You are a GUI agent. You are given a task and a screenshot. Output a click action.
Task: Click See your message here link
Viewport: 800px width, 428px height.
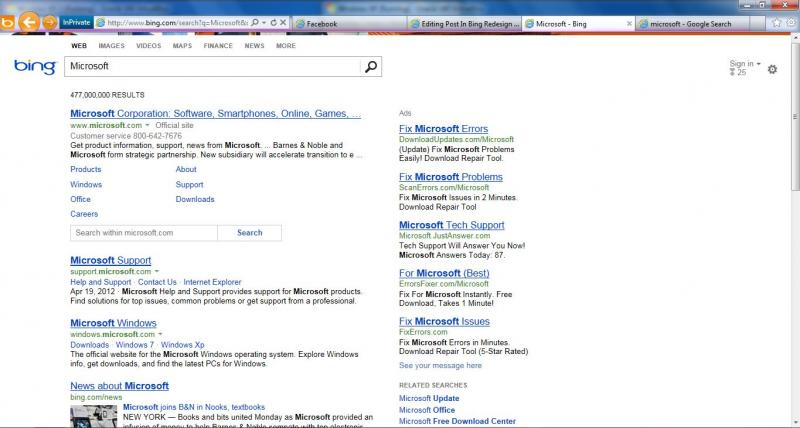pyautogui.click(x=440, y=366)
